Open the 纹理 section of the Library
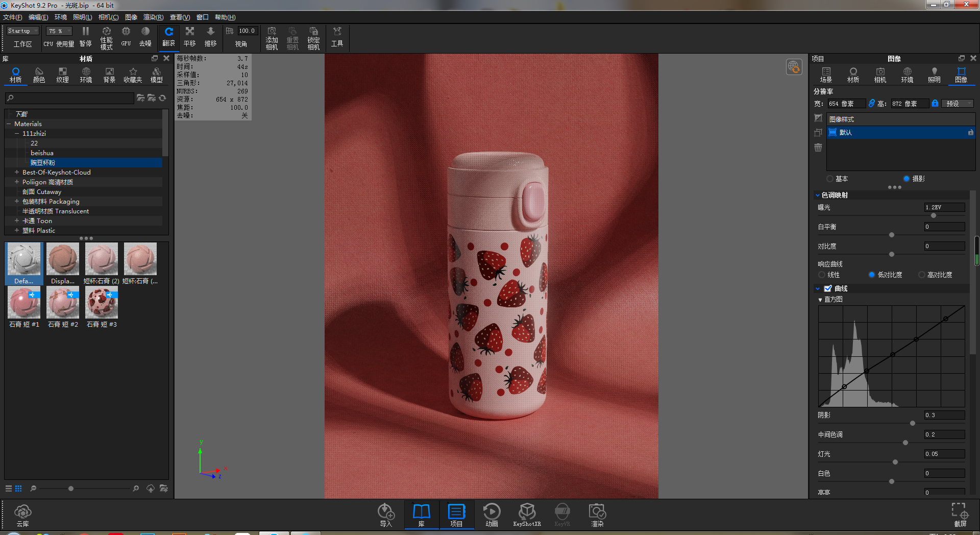Viewport: 980px width, 535px height. [x=62, y=76]
